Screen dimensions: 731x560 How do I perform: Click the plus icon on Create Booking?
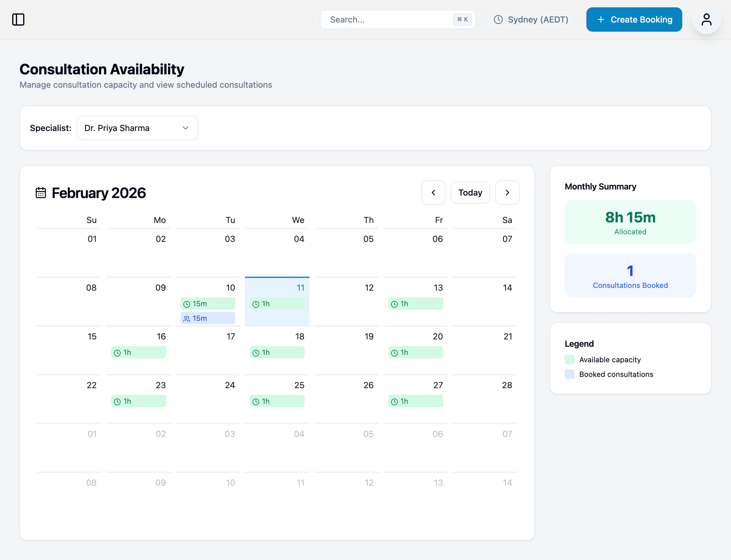[x=600, y=19]
